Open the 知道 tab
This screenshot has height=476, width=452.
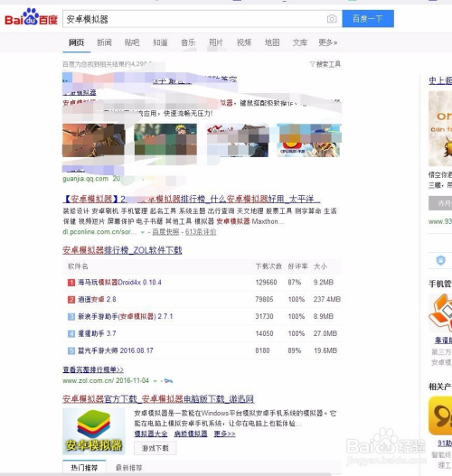click(x=160, y=42)
